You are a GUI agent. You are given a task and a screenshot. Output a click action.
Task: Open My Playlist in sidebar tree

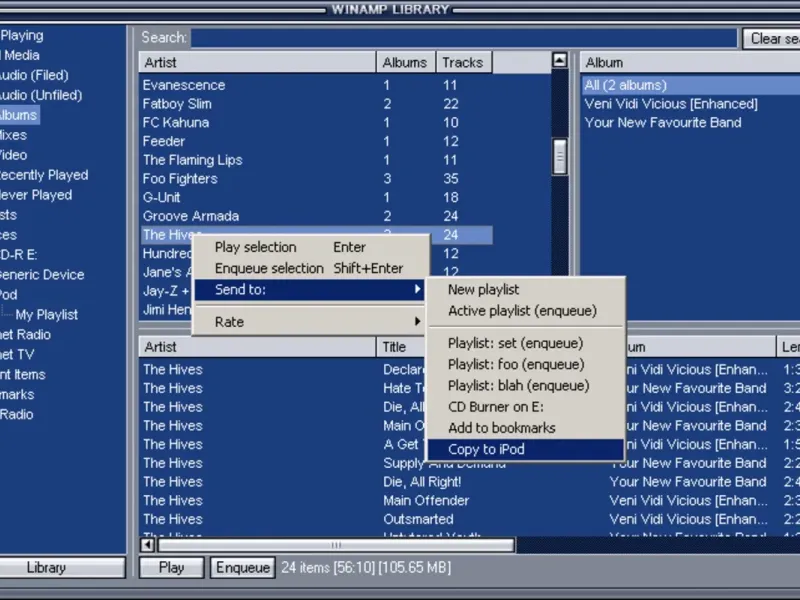point(46,315)
